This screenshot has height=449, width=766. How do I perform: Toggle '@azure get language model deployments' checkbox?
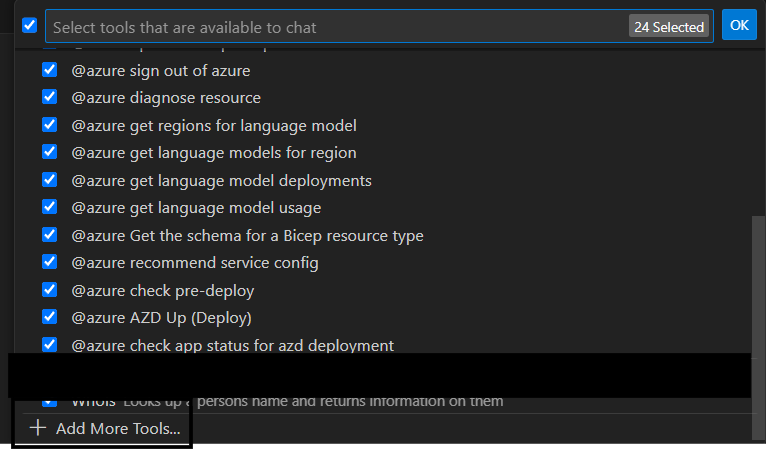49,180
